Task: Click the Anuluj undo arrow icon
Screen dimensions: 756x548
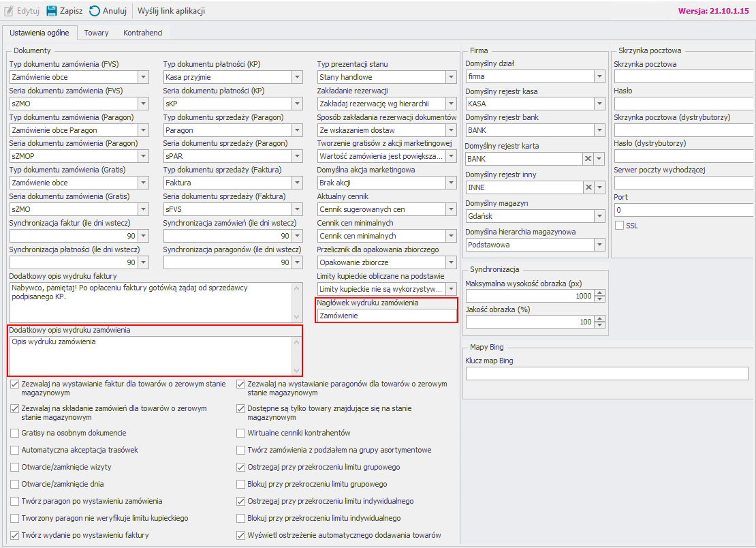Action: [x=95, y=11]
